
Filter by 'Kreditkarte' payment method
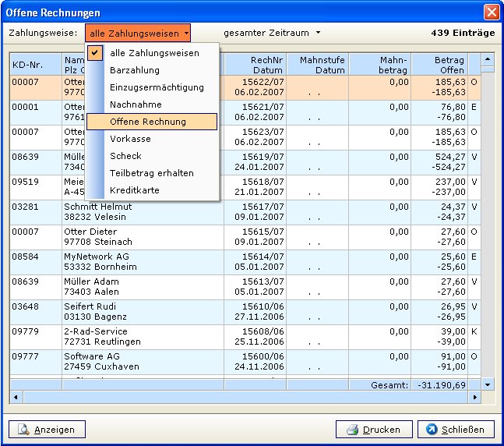coord(135,190)
